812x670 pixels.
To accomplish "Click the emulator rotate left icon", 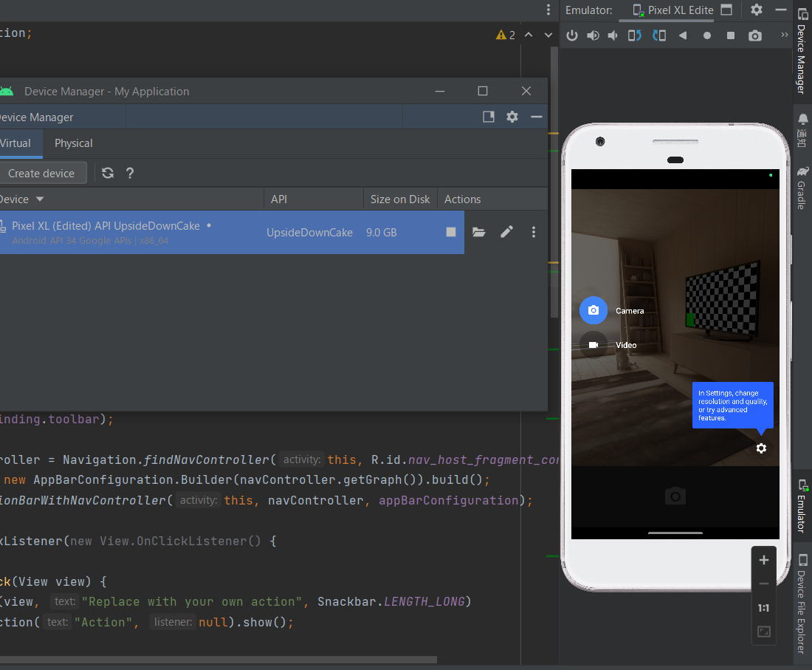I will tap(634, 35).
